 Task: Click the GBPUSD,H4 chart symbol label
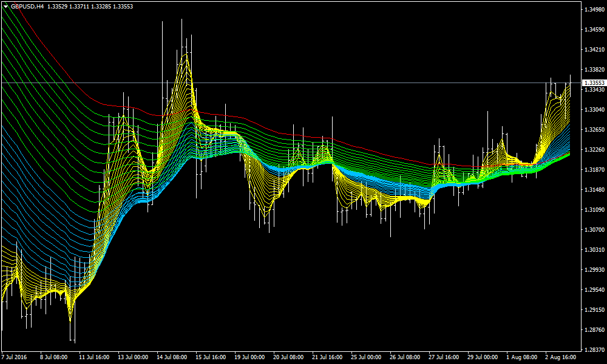[28, 6]
